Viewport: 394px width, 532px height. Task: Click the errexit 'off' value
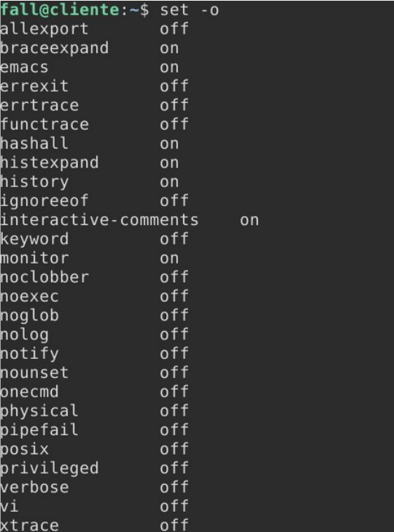pyautogui.click(x=174, y=86)
